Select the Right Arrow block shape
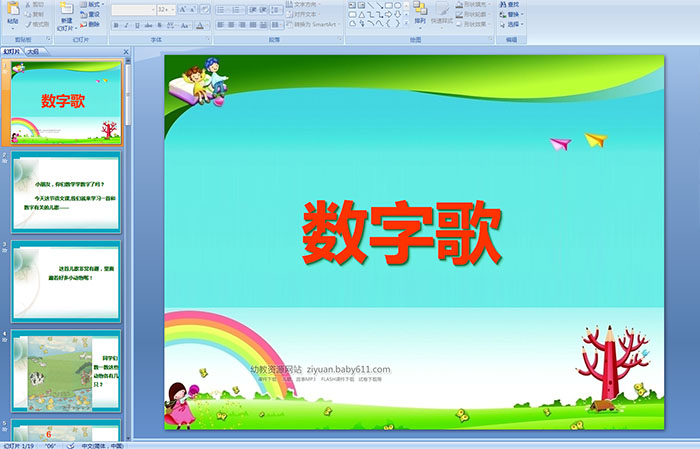The height and width of the screenshot is (449, 700). coord(388,14)
